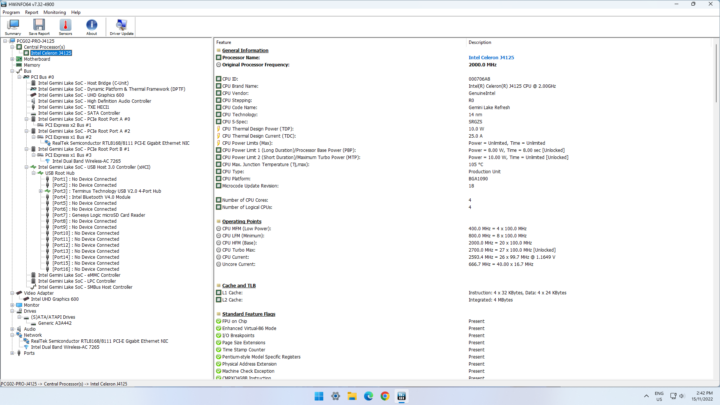Click the Monitor icon in tree
The image size is (720, 405).
(x=19, y=305)
